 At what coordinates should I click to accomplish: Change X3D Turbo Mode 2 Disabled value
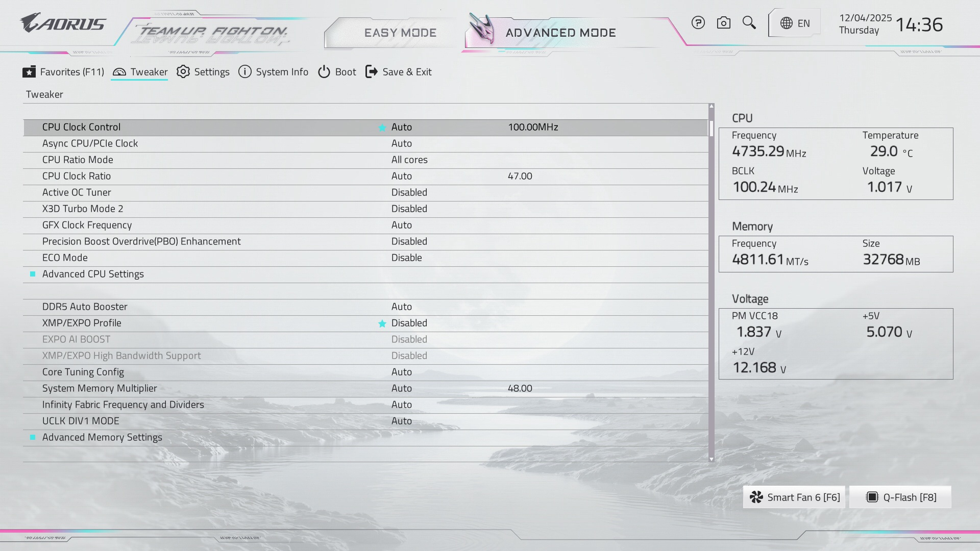pos(409,209)
